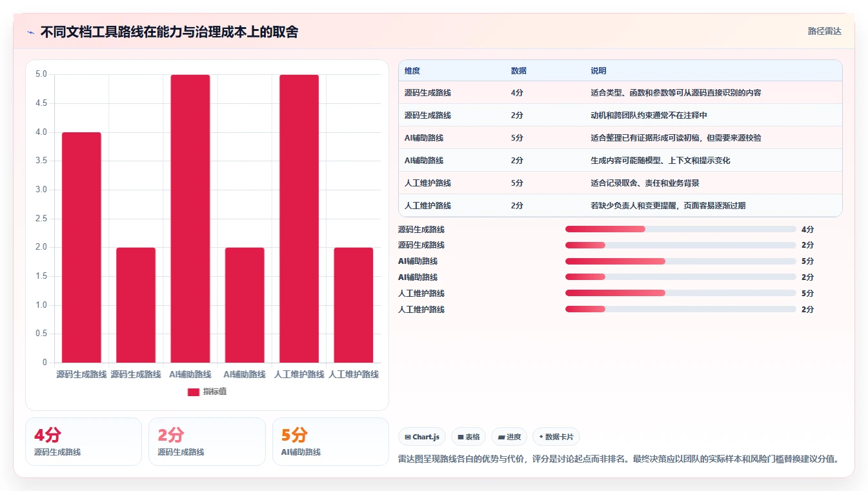Click the 数据 column header
The height and width of the screenshot is (491, 868).
pyautogui.click(x=519, y=71)
